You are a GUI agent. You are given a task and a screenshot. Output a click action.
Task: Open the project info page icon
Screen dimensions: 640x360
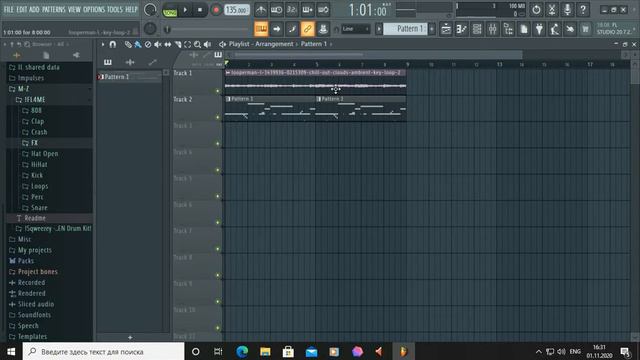click(x=524, y=29)
